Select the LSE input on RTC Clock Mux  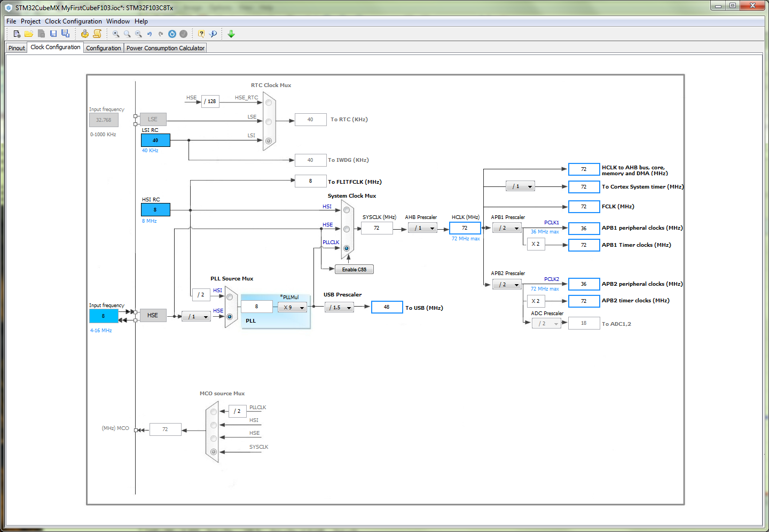[269, 122]
